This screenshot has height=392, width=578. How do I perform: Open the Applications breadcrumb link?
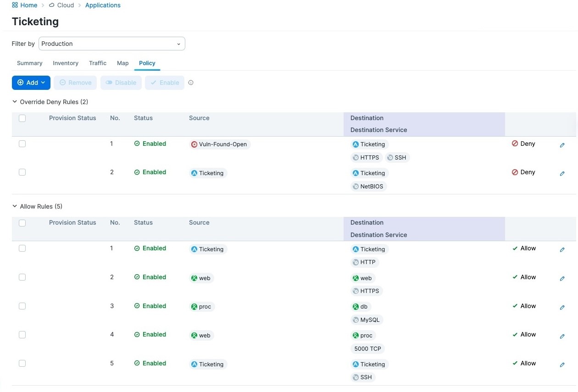[x=103, y=5]
